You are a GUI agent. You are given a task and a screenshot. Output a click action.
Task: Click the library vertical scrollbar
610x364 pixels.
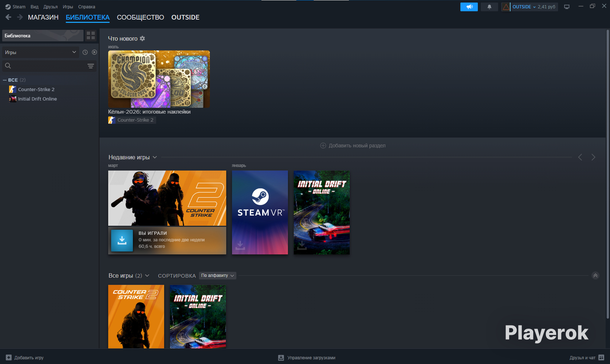607,175
